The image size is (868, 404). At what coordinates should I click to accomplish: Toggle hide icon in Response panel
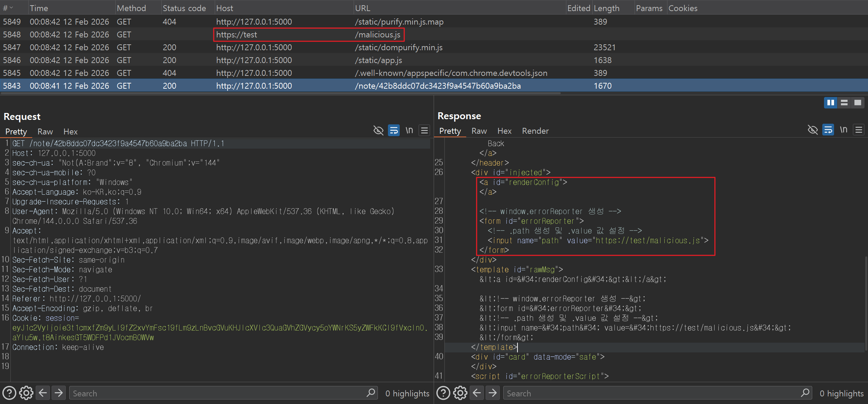(813, 130)
